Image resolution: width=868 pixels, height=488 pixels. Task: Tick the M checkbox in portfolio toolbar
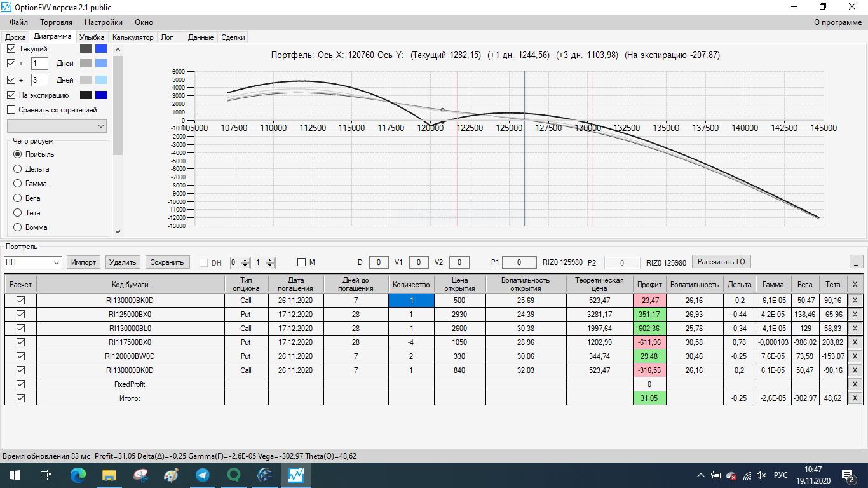coord(302,262)
